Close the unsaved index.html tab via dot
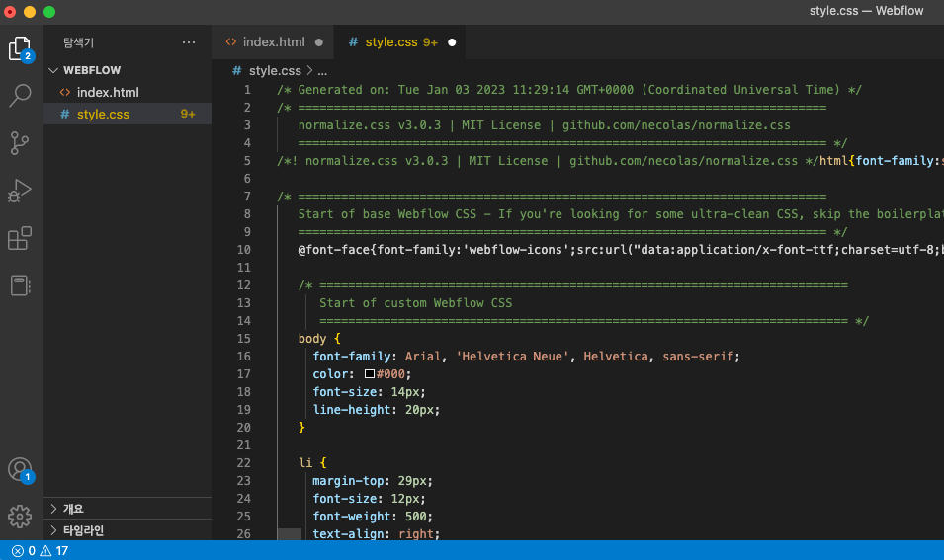 (319, 42)
